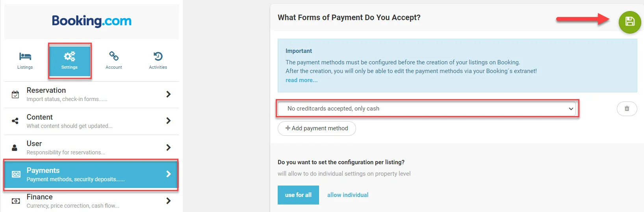Viewport: 644px width, 212px height.
Task: Click the 'Add payment method' button
Action: (317, 128)
